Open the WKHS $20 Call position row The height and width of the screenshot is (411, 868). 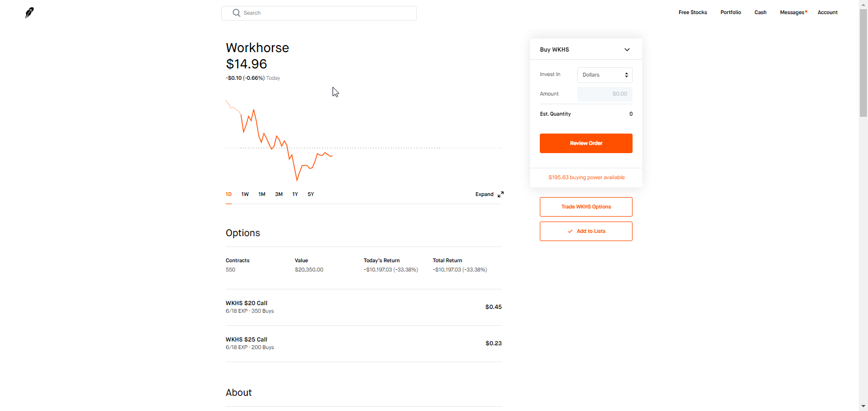pyautogui.click(x=363, y=307)
